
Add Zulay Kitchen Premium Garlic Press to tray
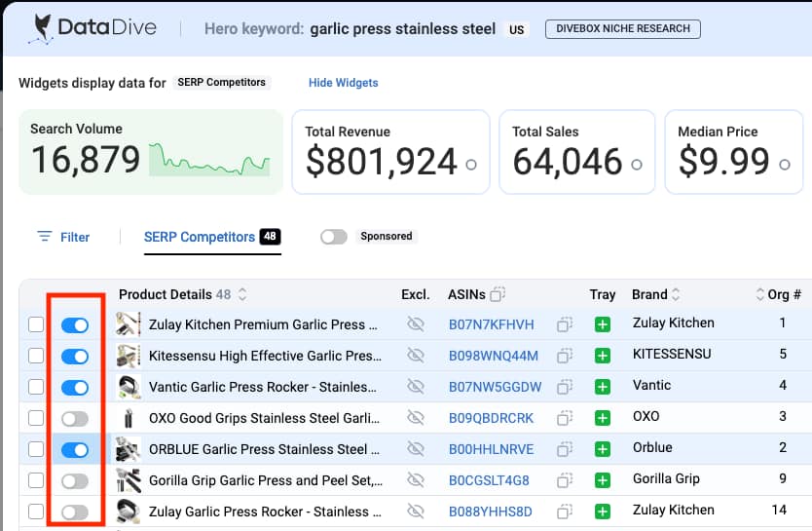[603, 324]
